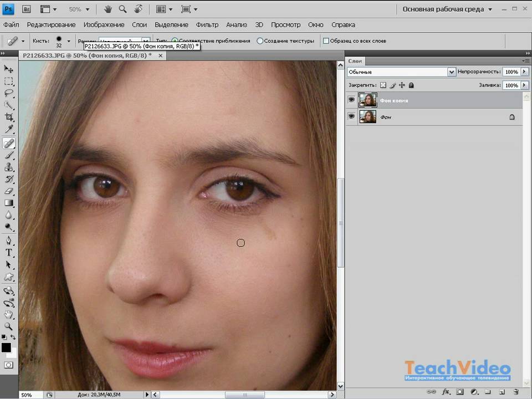Select the Hand tool in the toolbox

(x=8, y=315)
